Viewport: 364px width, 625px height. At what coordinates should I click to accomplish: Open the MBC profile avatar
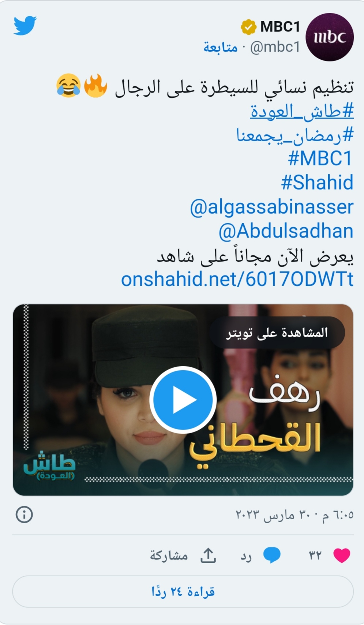click(x=330, y=37)
